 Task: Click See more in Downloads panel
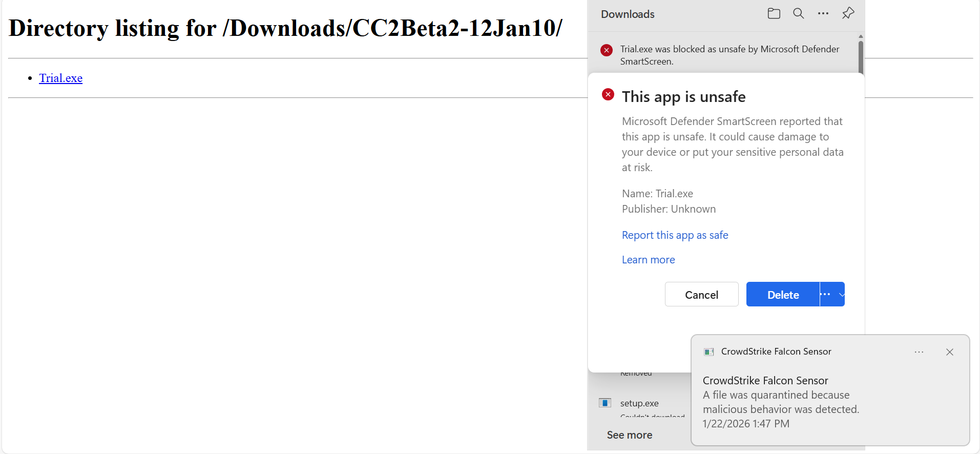click(630, 435)
